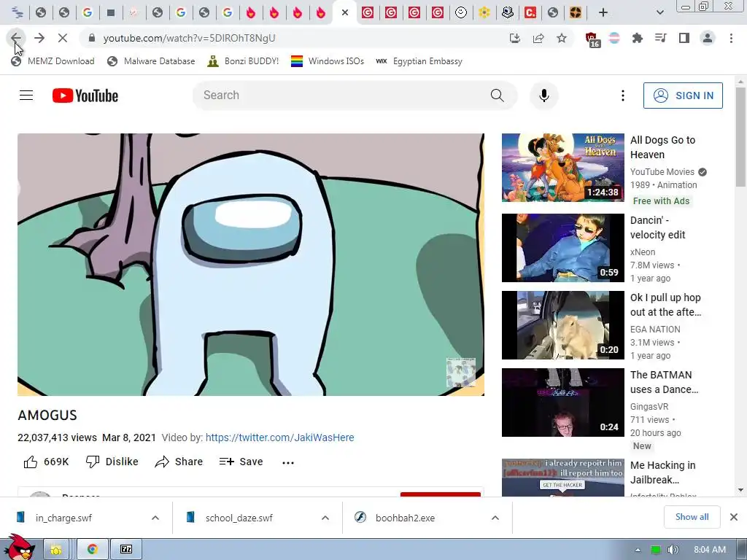This screenshot has height=560, width=747.
Task: Open Ok I pull up capybara thumbnail
Action: pos(562,324)
